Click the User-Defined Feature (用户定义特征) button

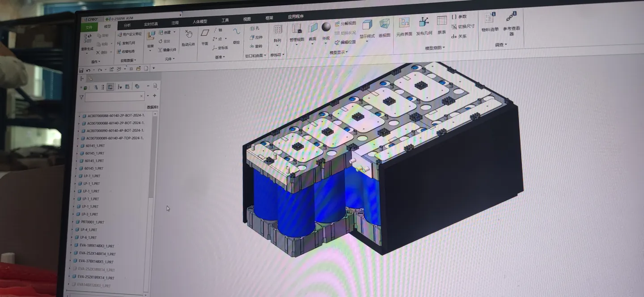tap(129, 34)
